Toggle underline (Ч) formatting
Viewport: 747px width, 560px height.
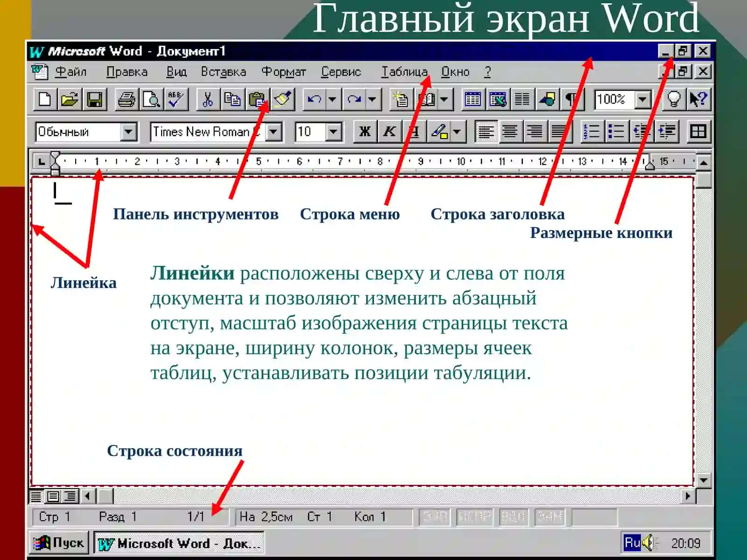coord(414,132)
